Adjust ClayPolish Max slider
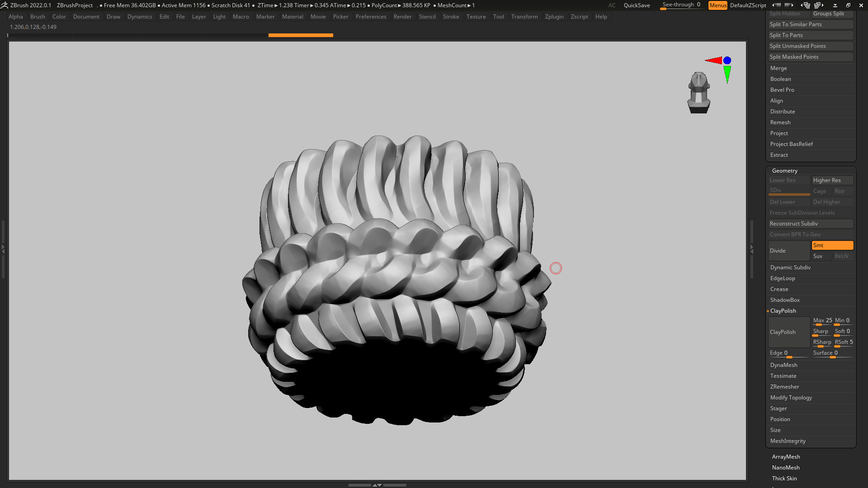Screen dimensions: 868x488 [x=822, y=321]
